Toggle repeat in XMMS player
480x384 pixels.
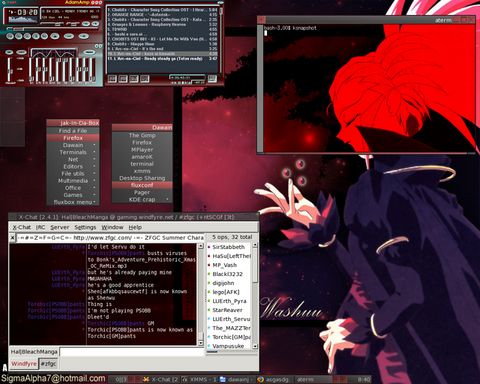click(83, 36)
